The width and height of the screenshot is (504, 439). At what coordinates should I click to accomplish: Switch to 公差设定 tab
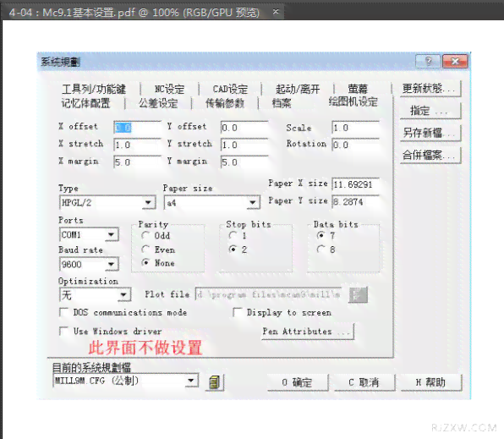(158, 103)
